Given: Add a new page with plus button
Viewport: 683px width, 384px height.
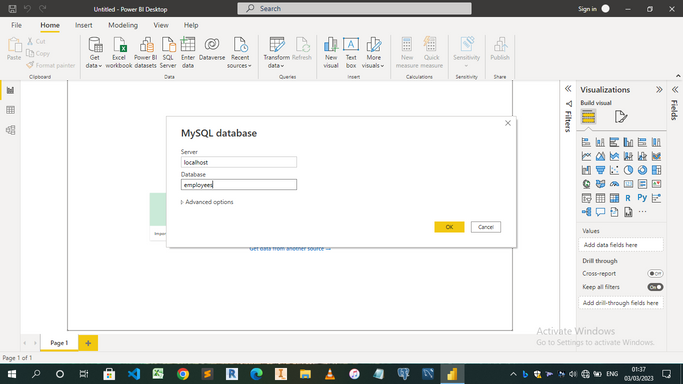Looking at the screenshot, I should (88, 343).
